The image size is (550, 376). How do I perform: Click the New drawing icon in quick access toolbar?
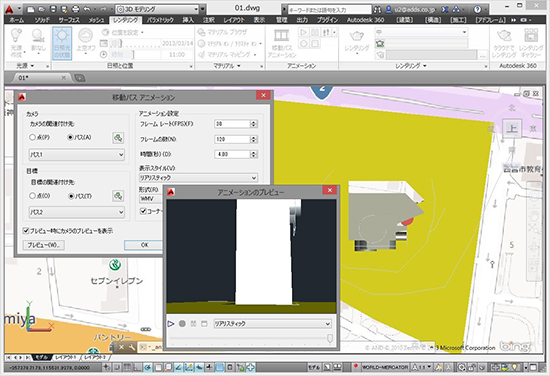[31, 9]
